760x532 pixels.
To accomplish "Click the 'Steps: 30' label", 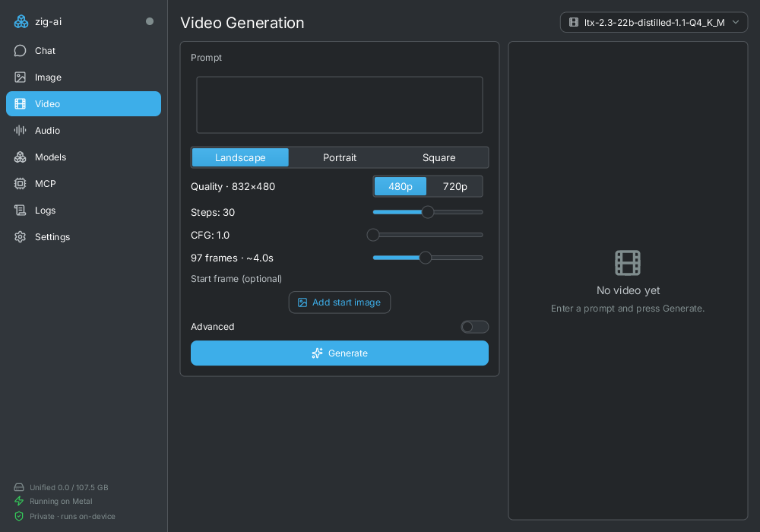I will pyautogui.click(x=213, y=212).
